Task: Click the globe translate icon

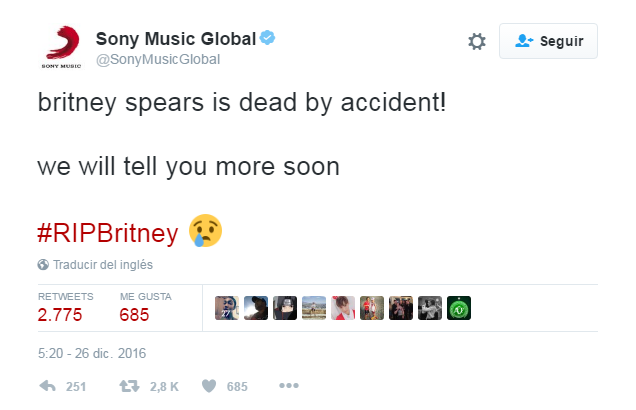Action: click(x=43, y=265)
